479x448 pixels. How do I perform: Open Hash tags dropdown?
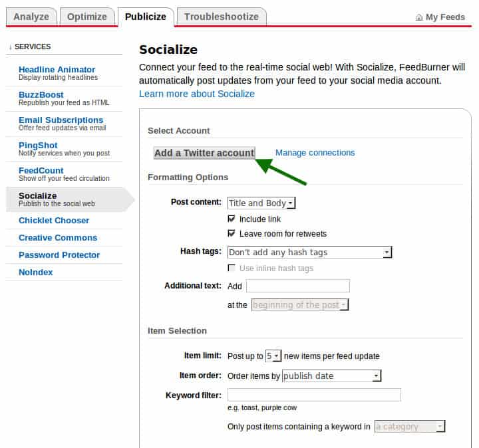[x=310, y=252]
